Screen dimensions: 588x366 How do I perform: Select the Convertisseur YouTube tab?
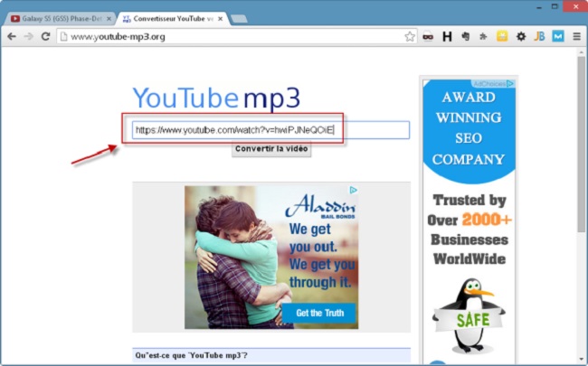[x=174, y=18]
